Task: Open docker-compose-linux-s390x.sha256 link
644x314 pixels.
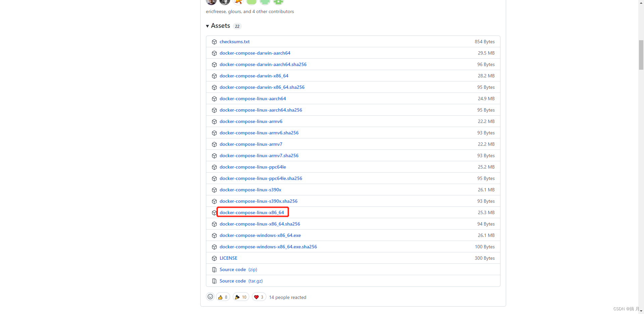Action: click(258, 201)
